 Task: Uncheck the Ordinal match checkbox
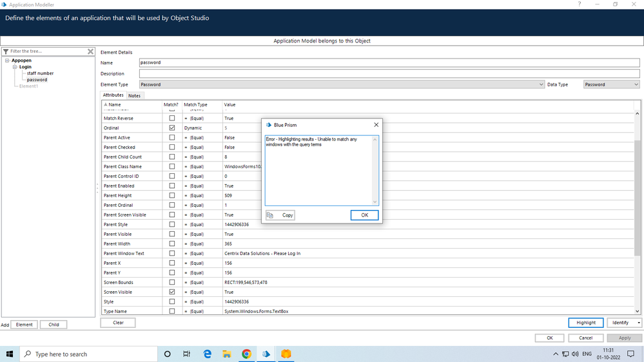[171, 128]
